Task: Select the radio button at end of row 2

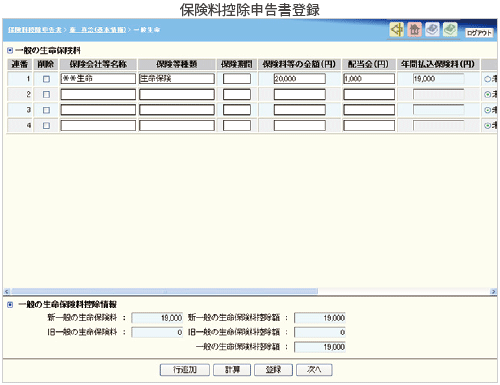Action: click(487, 95)
